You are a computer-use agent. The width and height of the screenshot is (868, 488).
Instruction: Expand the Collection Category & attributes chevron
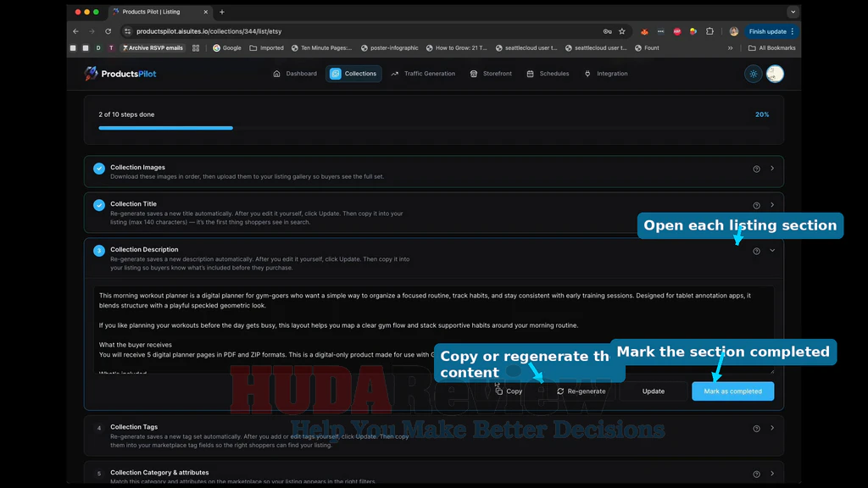tap(772, 474)
